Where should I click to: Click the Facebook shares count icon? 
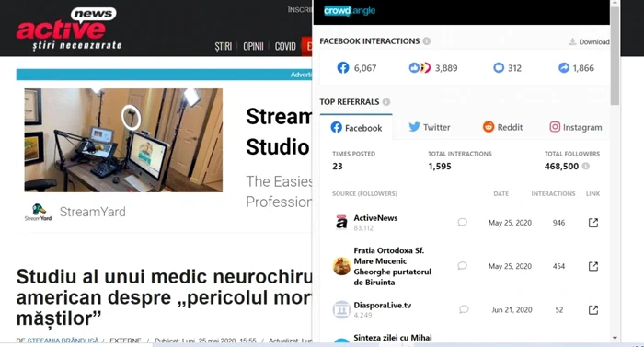point(564,68)
